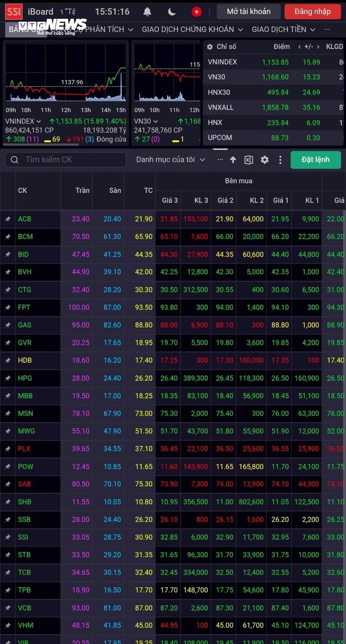Click the Đăng nhập button

tap(312, 12)
